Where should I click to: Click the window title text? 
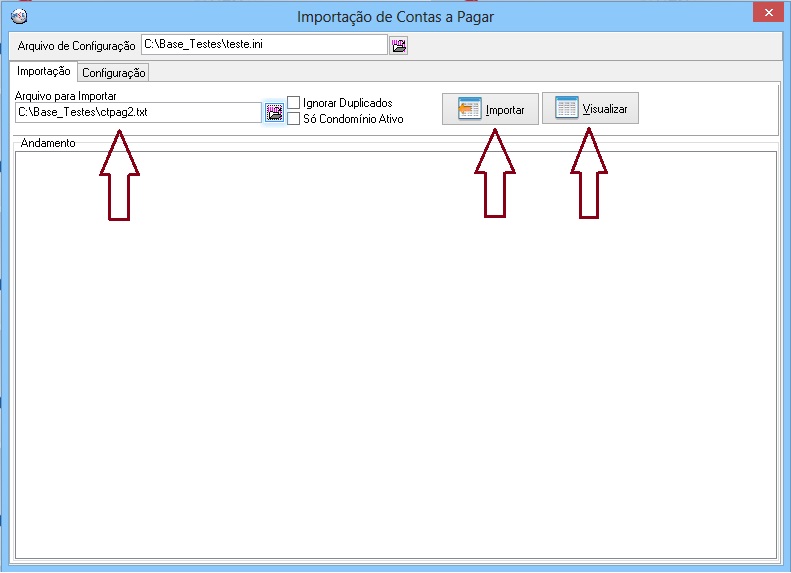click(395, 16)
